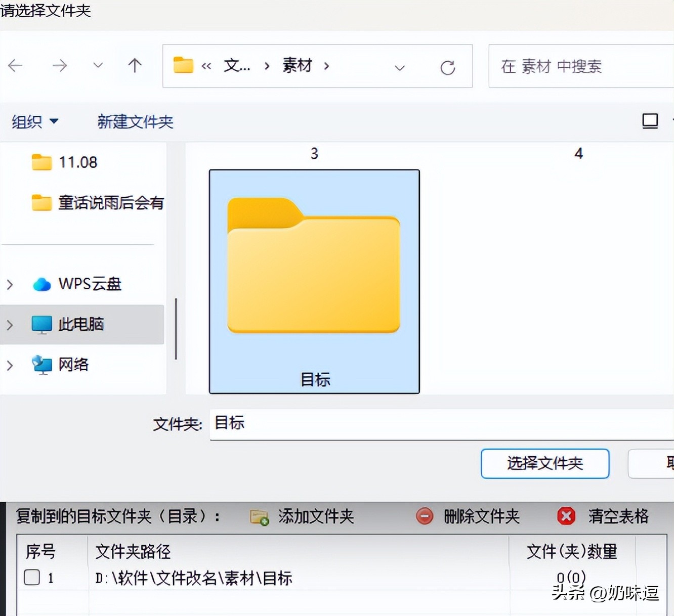Go up one folder level
Viewport: 674px width, 616px height.
135,65
